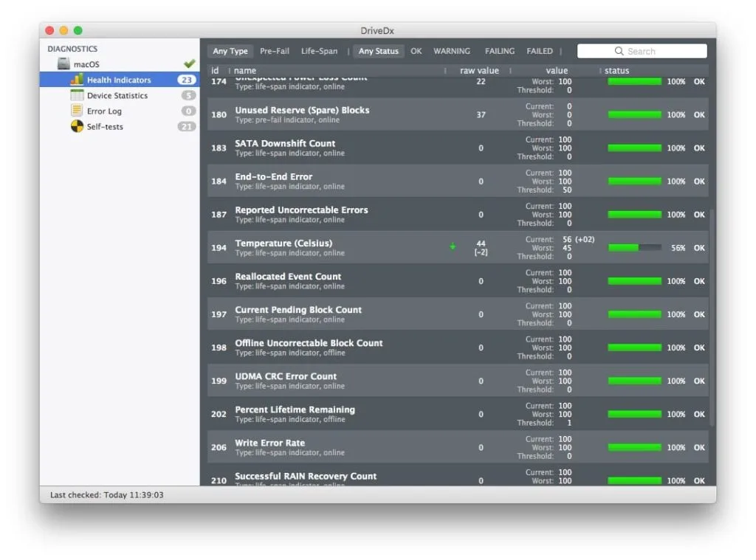Image resolution: width=756 pixels, height=560 pixels.
Task: Sort by the name column header
Action: pos(245,70)
